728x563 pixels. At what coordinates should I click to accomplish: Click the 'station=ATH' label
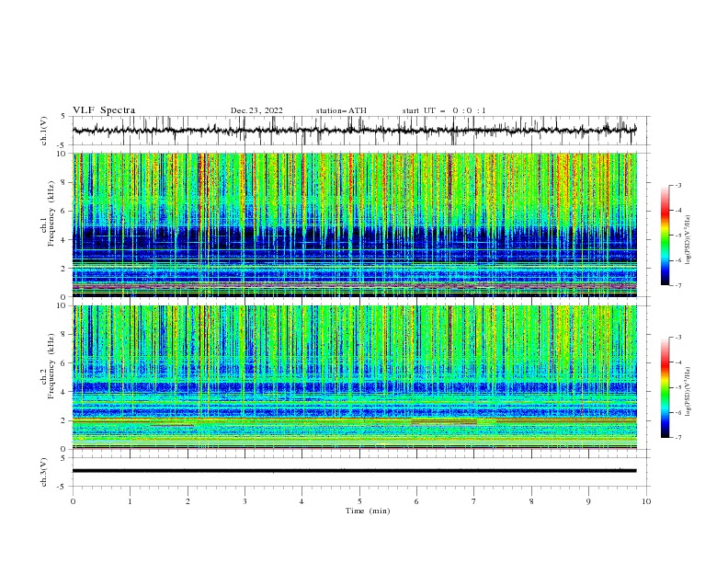click(x=341, y=110)
